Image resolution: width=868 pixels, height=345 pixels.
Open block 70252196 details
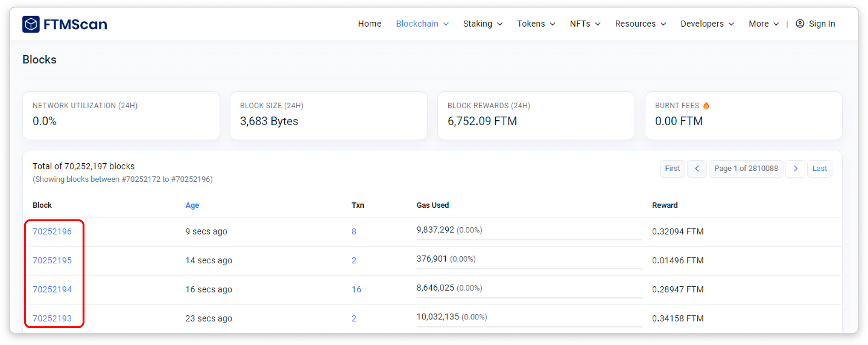[x=52, y=232]
